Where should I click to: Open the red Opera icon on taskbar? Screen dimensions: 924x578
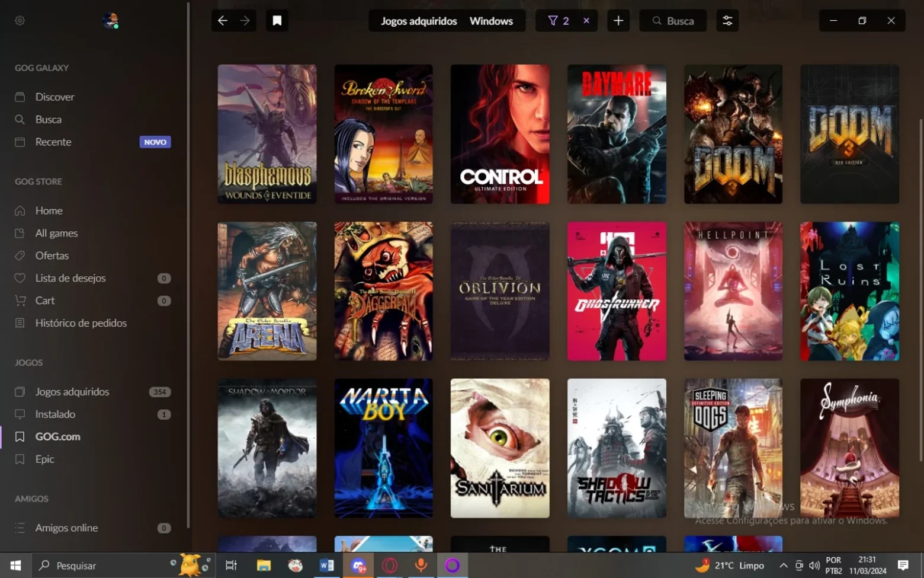(x=390, y=566)
